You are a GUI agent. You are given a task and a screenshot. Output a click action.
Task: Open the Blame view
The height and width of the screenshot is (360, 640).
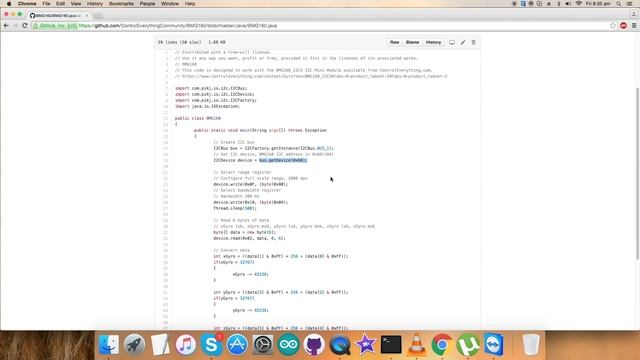[x=412, y=42]
